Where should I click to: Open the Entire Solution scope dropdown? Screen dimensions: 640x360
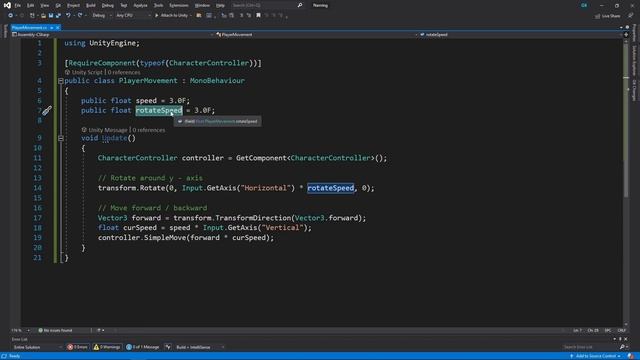pos(37,347)
